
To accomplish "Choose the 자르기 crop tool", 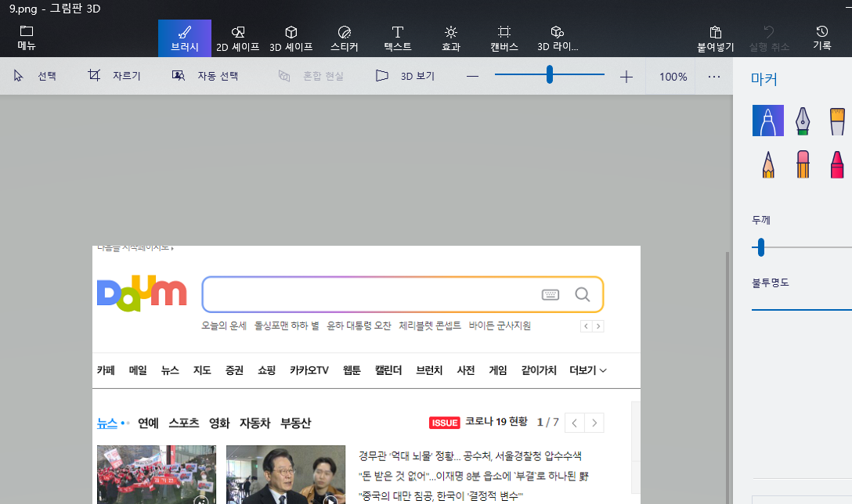I will [x=114, y=76].
